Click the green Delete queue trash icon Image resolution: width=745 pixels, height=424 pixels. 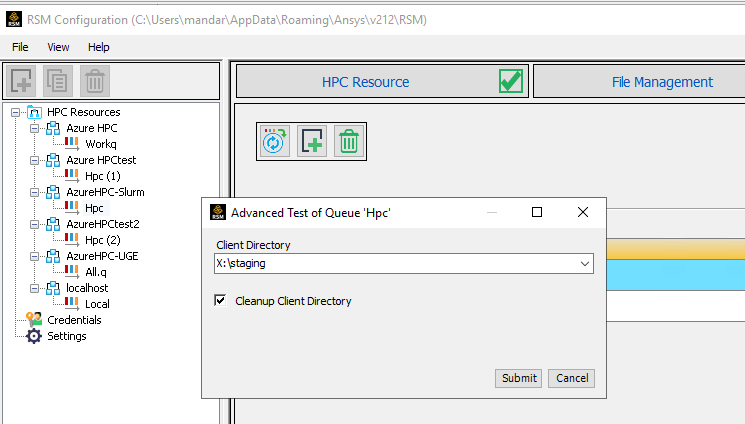(x=349, y=142)
